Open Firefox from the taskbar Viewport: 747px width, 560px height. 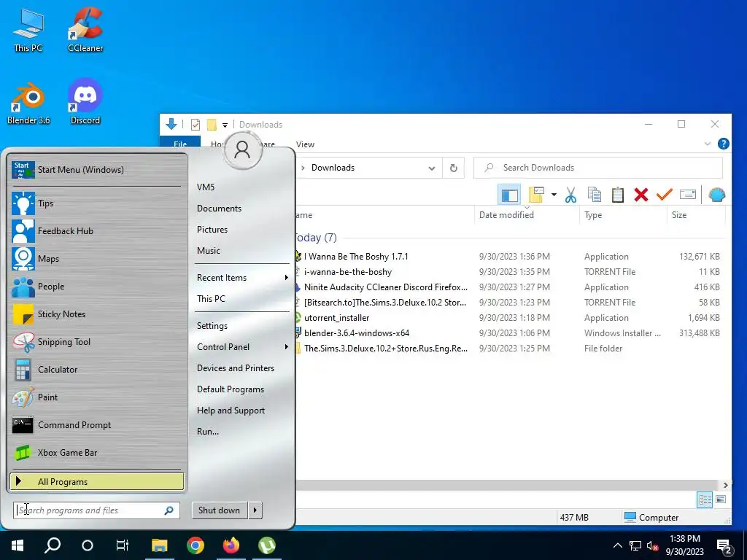point(231,545)
